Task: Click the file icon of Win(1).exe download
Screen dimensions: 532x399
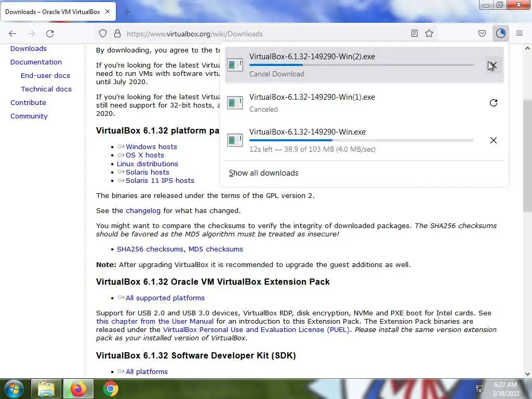Action: [x=235, y=102]
